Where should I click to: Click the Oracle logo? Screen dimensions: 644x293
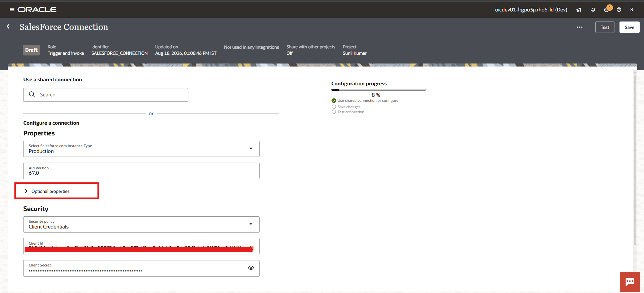[37, 10]
